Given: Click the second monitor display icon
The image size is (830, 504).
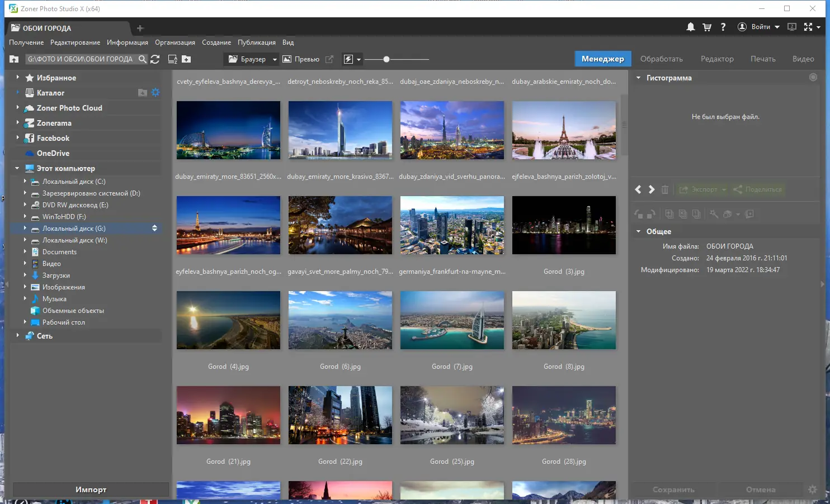Looking at the screenshot, I should point(791,26).
